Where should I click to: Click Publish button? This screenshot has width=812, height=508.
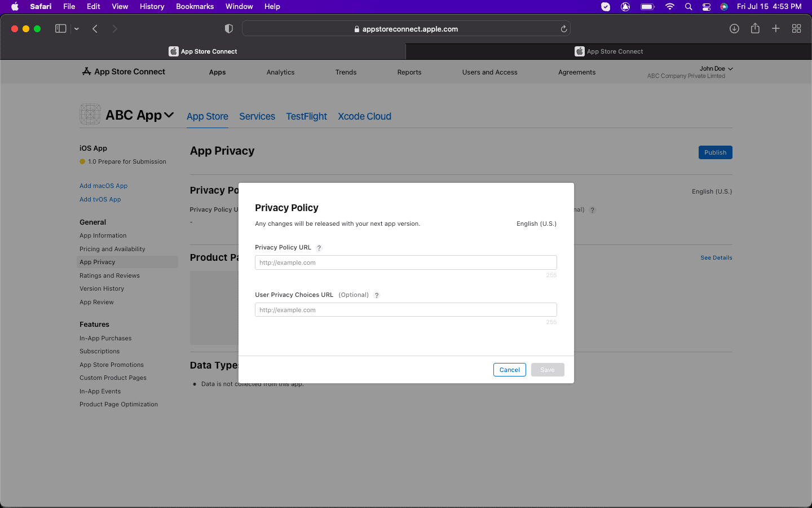tap(715, 152)
